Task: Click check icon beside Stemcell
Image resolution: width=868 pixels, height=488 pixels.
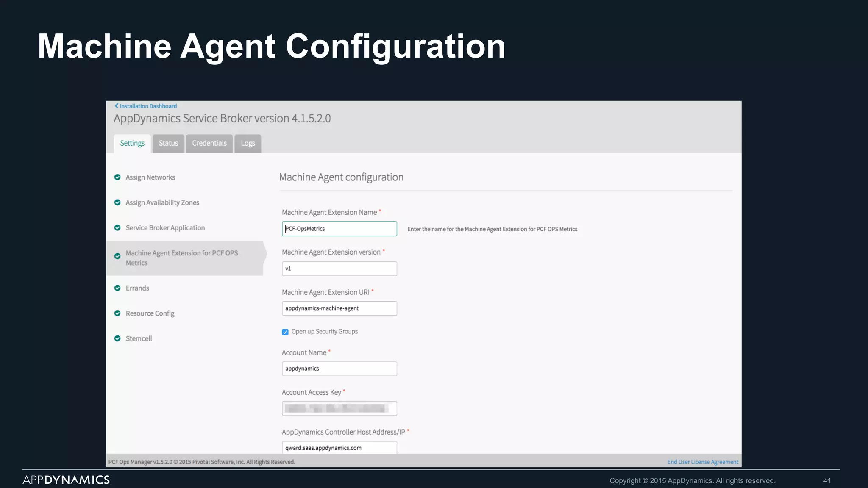Action: point(117,338)
